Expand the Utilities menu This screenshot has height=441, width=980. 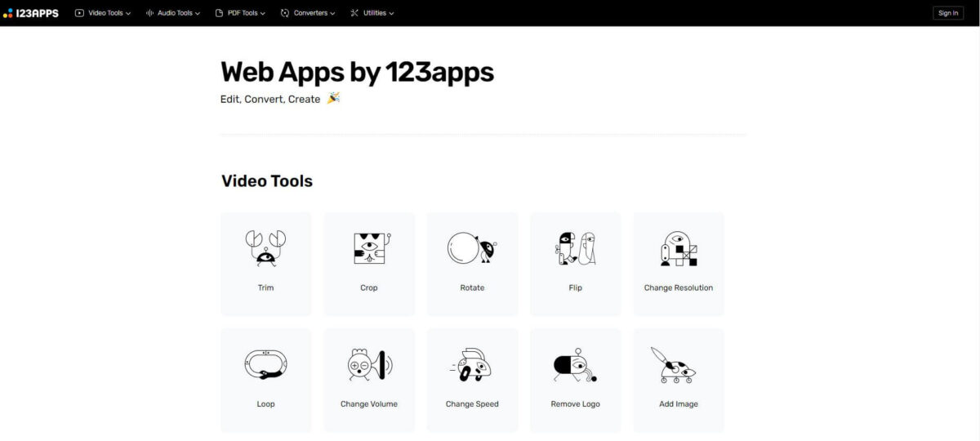point(372,13)
